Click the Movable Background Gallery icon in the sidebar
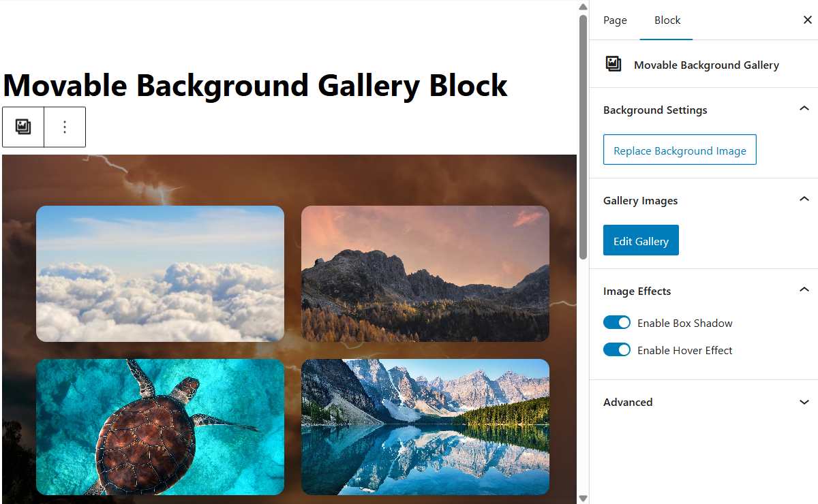 (x=613, y=65)
